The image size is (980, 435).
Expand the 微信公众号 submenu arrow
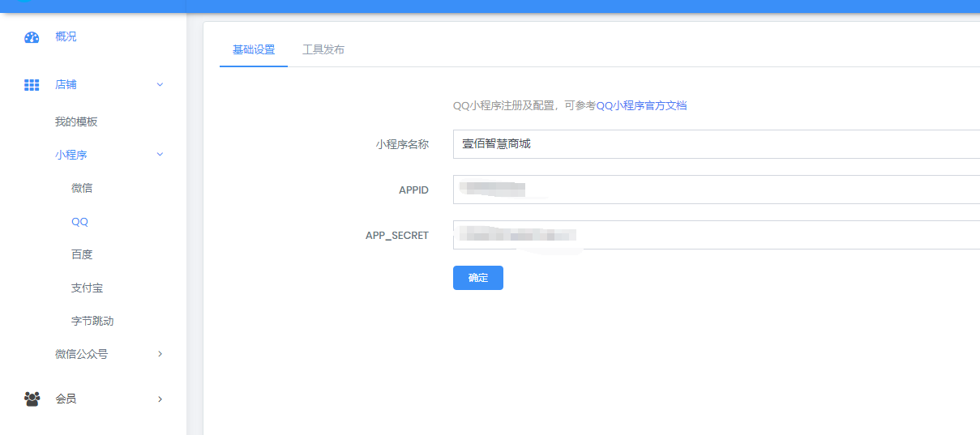tap(160, 354)
